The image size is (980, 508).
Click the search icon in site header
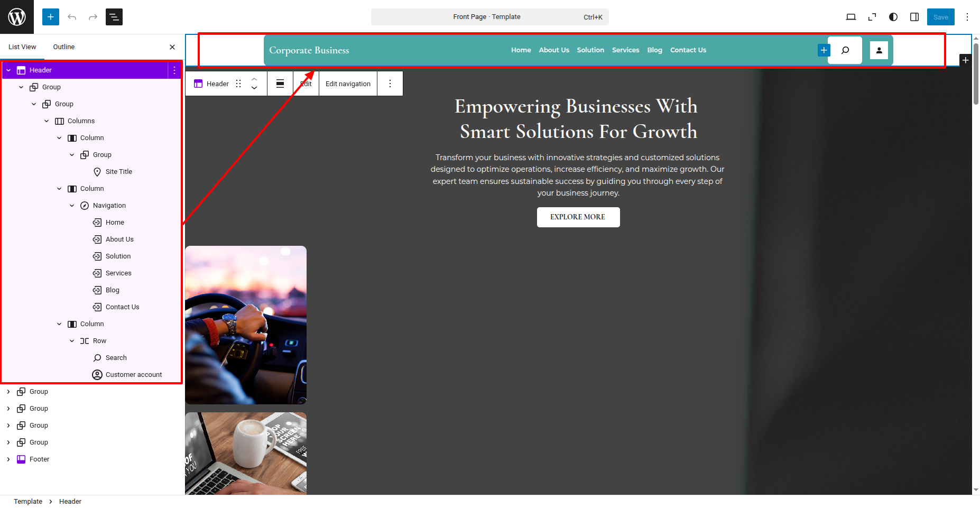point(845,50)
